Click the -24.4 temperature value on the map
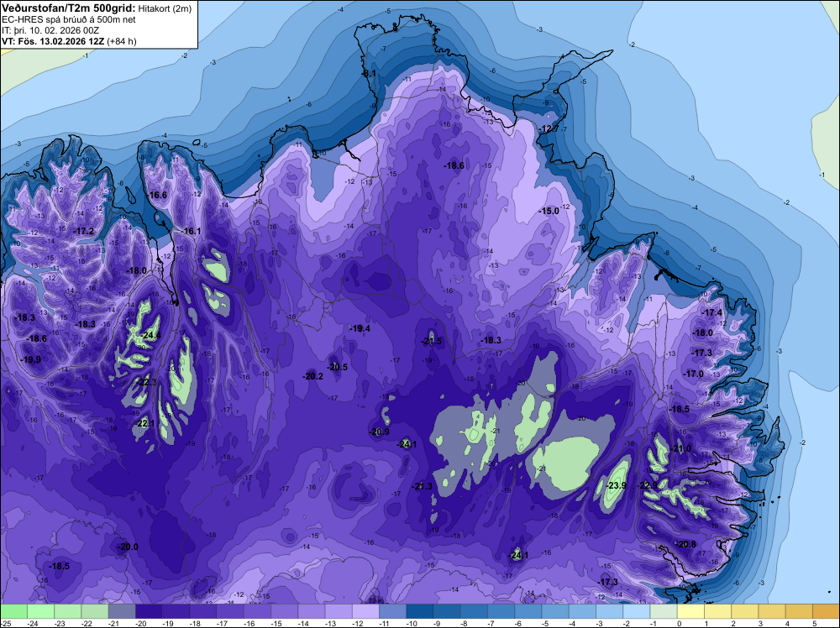840x628 pixels. tap(150, 336)
